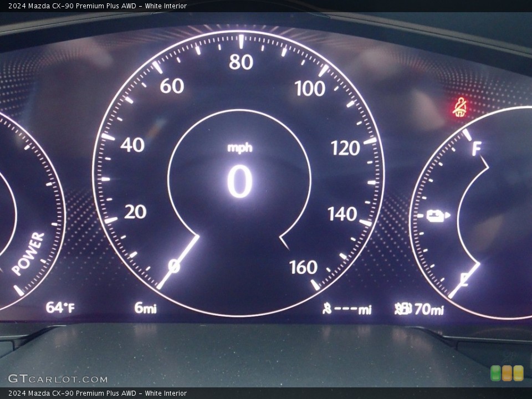Click the large digital speed 0 readout
Image resolution: width=532 pixels, height=399 pixels.
pos(239,181)
